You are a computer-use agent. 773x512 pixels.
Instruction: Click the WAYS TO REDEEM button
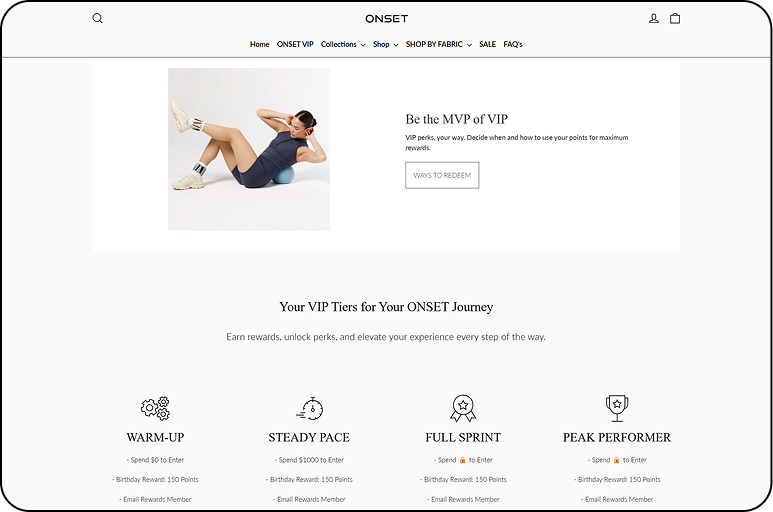pyautogui.click(x=442, y=175)
